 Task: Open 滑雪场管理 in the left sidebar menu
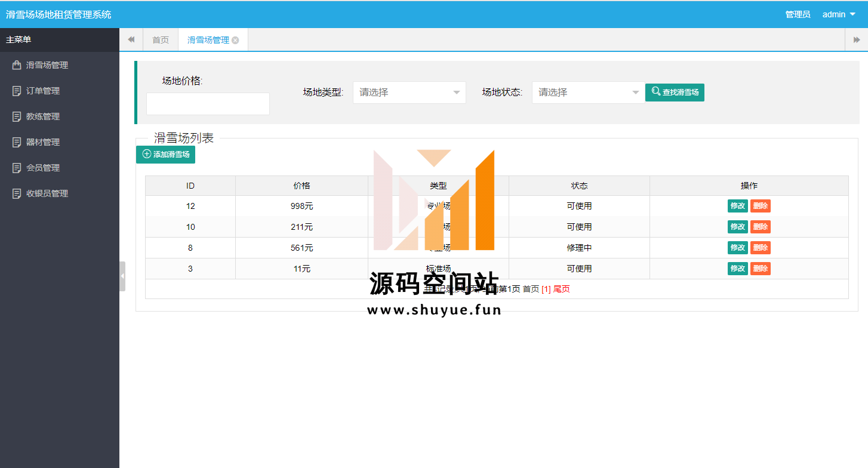tap(47, 65)
